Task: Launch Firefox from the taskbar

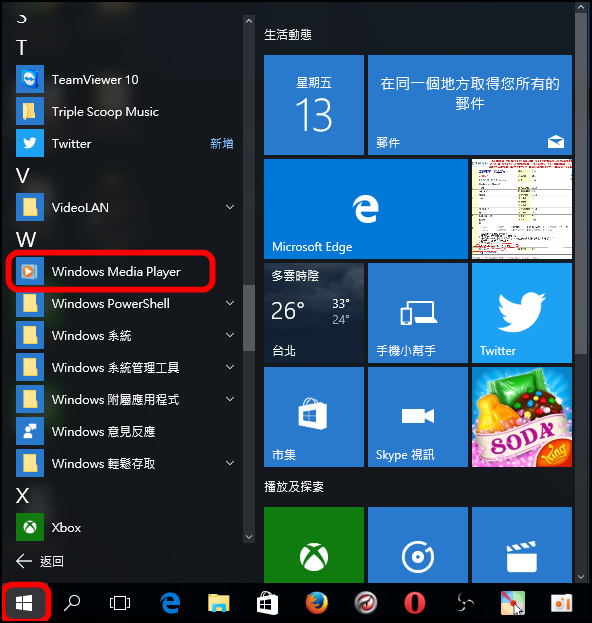Action: click(317, 603)
